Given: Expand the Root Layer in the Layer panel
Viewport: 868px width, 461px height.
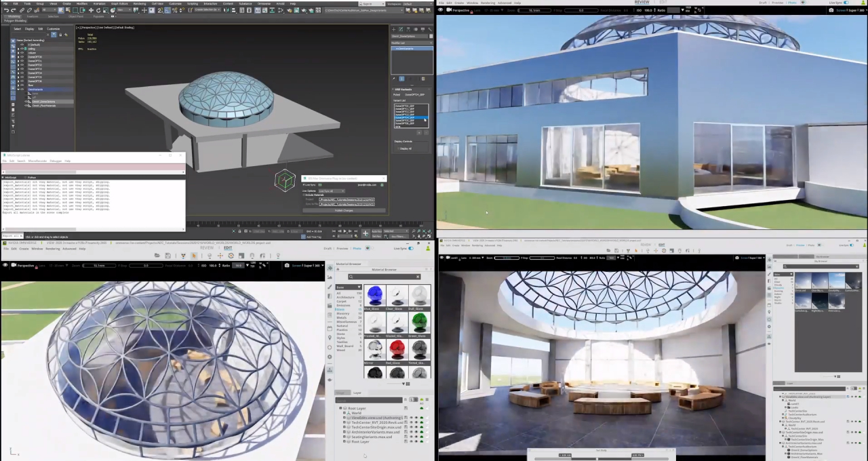Looking at the screenshot, I should point(340,408).
